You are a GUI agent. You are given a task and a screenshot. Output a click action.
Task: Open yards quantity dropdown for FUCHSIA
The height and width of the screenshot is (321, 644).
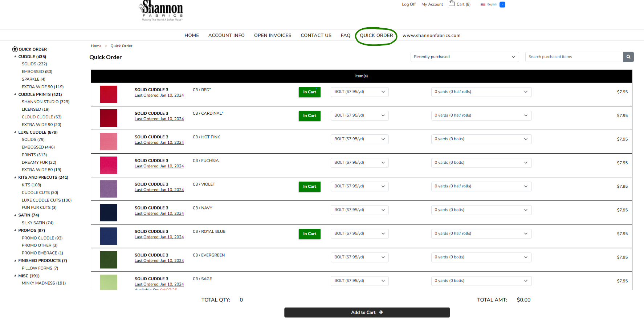(481, 163)
